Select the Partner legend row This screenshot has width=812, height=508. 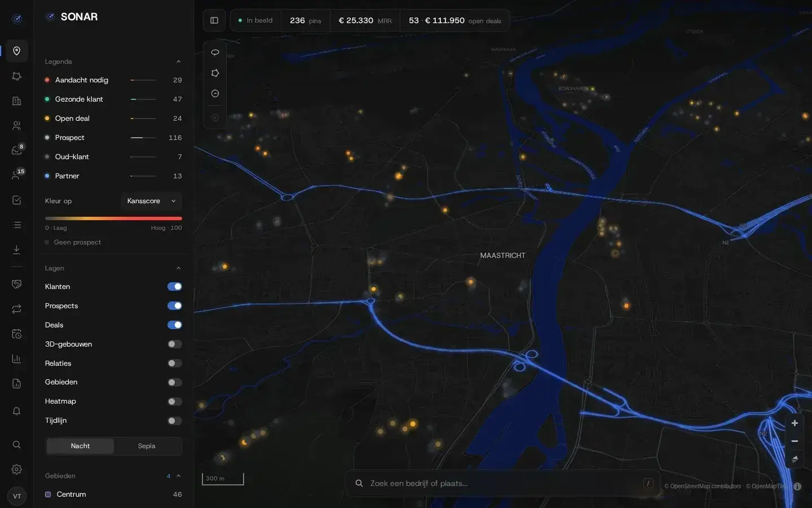click(x=113, y=176)
